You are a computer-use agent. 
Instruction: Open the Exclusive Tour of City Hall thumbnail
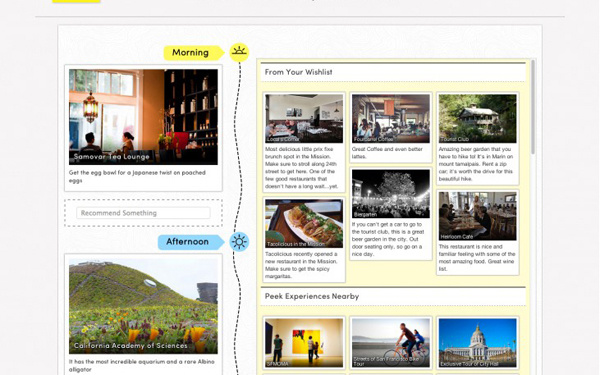click(x=478, y=343)
